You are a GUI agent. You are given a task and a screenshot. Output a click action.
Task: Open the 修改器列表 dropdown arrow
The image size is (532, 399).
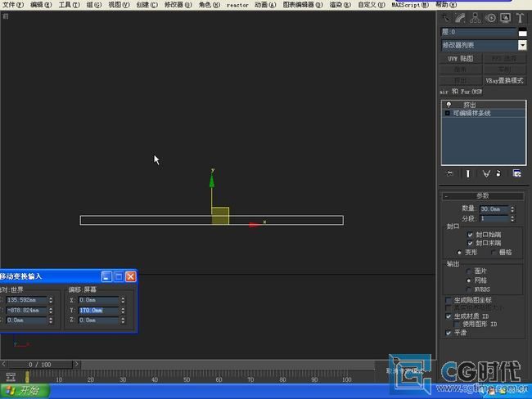522,45
